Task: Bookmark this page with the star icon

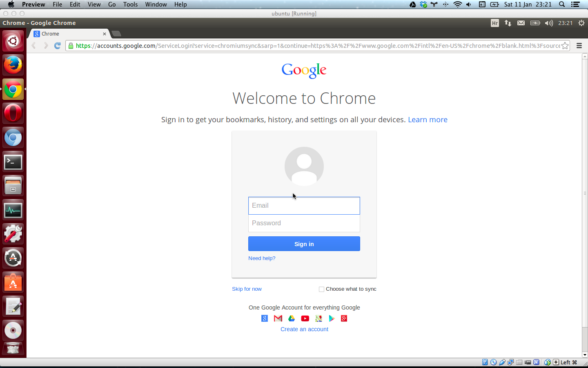Action: 565,46
